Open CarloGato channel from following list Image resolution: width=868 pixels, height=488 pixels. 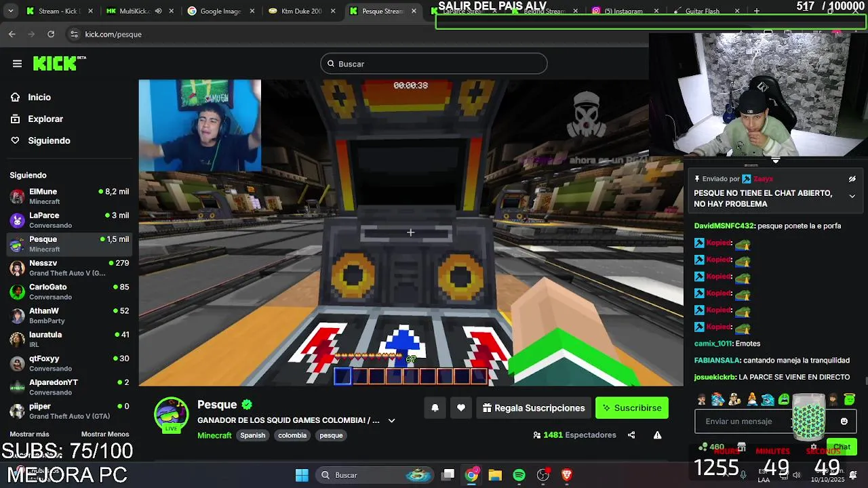coord(69,291)
